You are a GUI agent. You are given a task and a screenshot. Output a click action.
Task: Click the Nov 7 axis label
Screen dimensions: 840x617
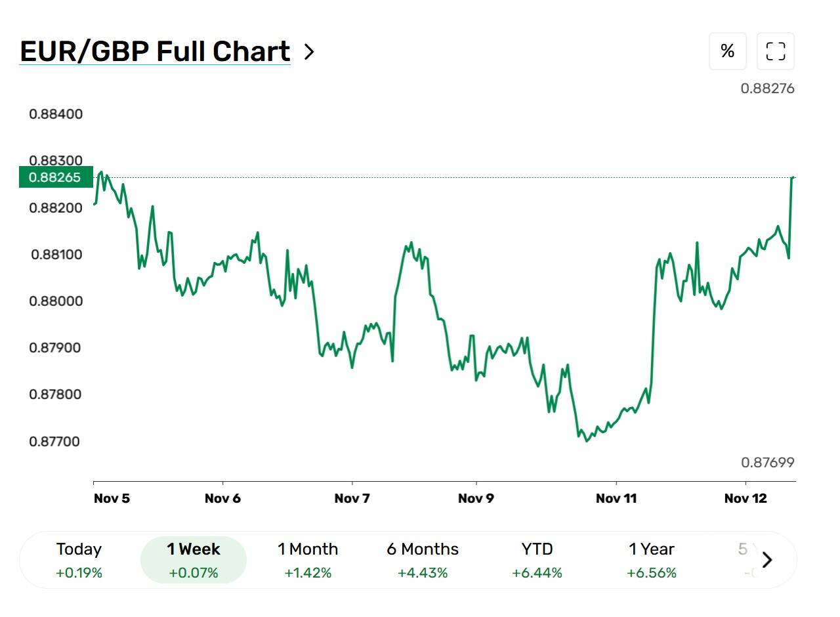(x=352, y=498)
